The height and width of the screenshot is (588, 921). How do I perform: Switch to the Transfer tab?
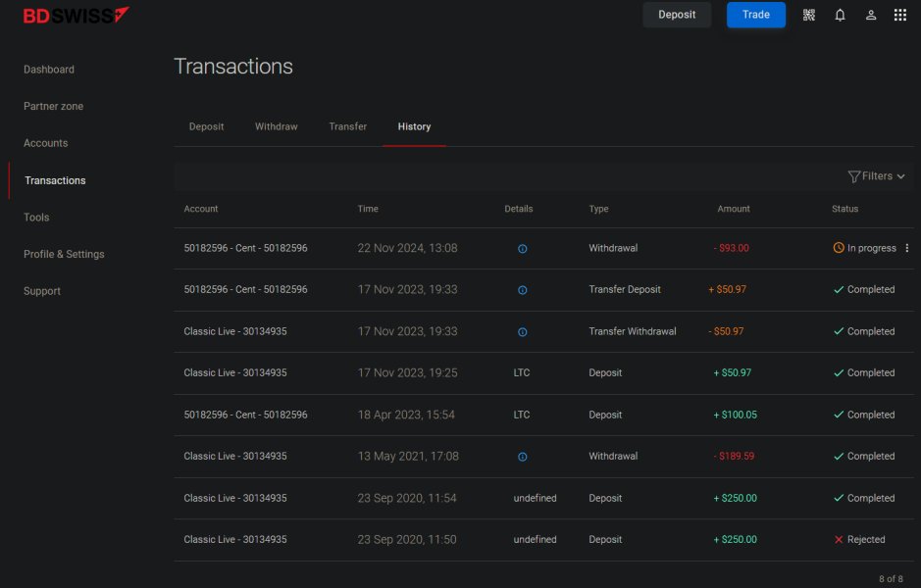click(x=348, y=126)
